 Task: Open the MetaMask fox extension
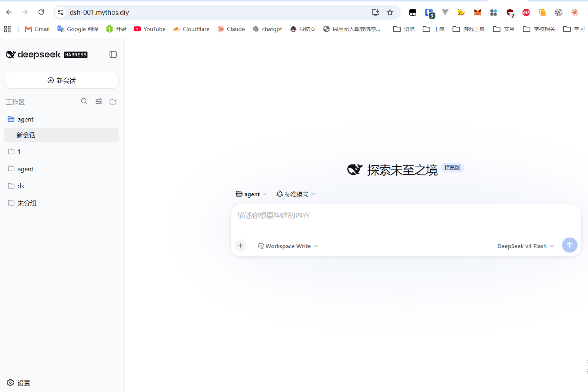[x=477, y=13]
